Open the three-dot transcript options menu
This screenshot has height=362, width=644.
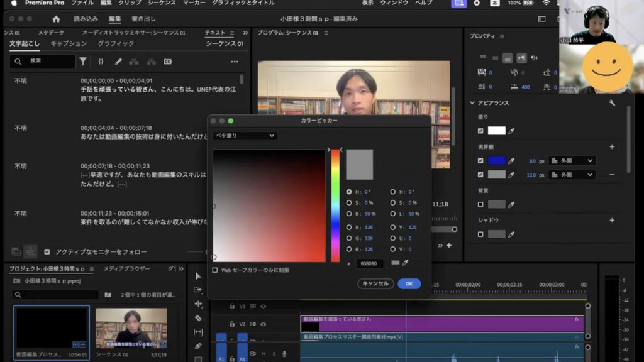click(235, 62)
